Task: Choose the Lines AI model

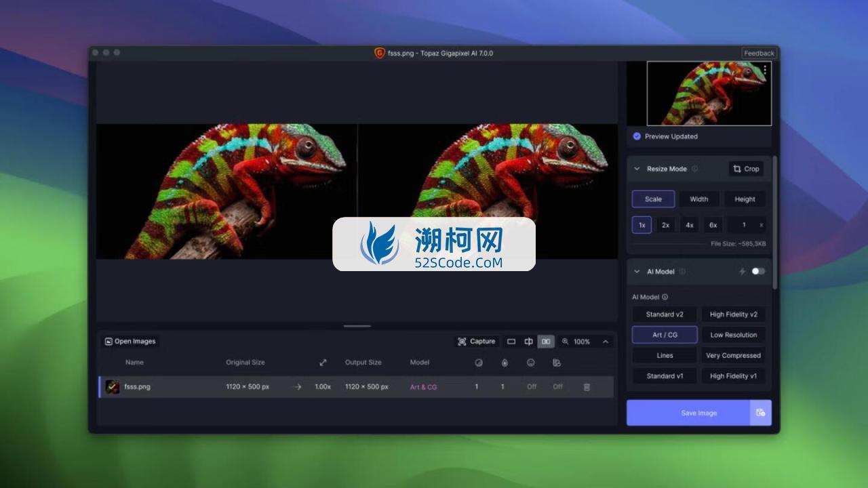Action: 665,355
